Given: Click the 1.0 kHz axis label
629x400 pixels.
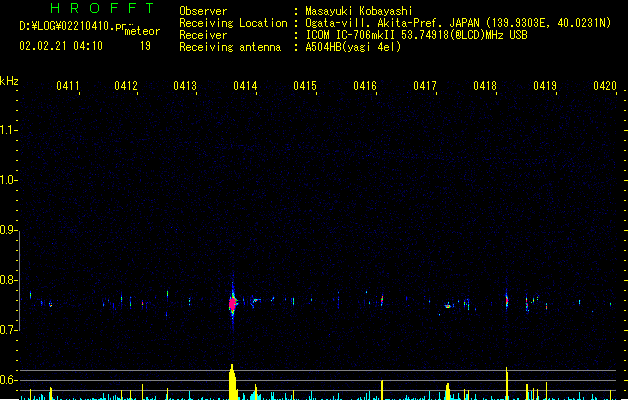Looking at the screenshot, I should coord(8,180).
